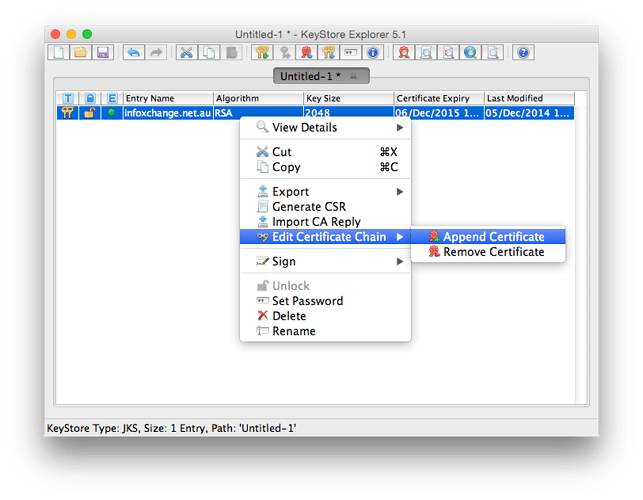Click the unlocked padlock icon in entry row

[89, 113]
